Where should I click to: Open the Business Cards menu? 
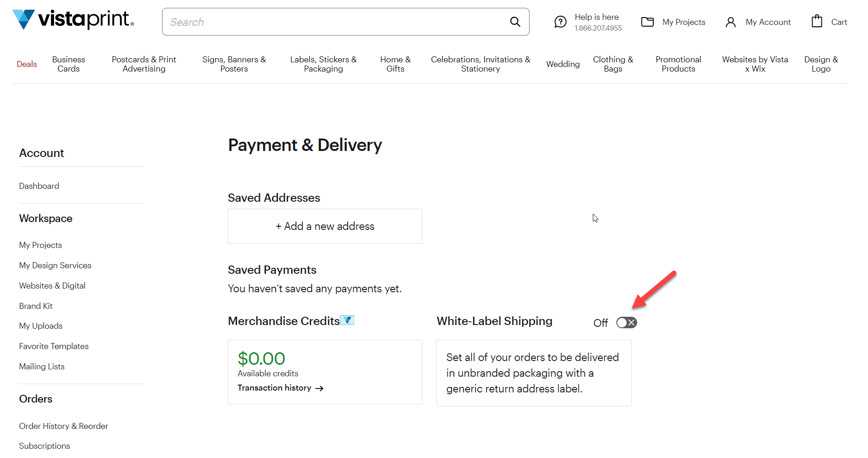pyautogui.click(x=69, y=64)
